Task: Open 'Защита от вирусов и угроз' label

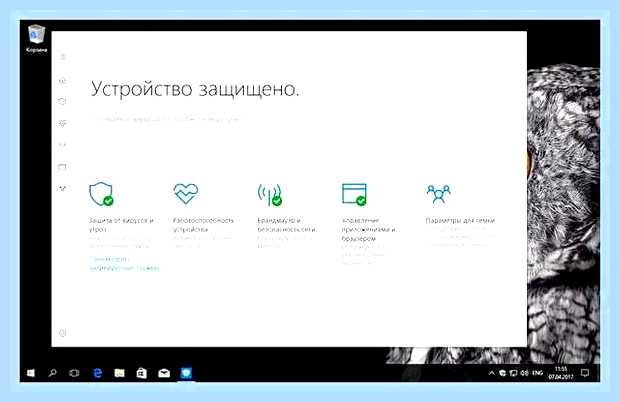Action: point(121,225)
